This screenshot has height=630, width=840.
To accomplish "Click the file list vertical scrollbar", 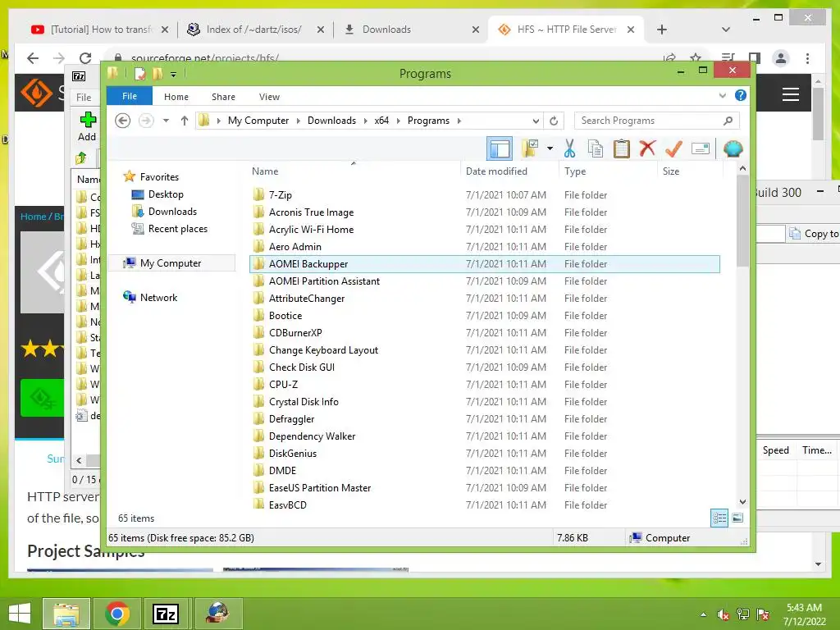I will 742,221.
